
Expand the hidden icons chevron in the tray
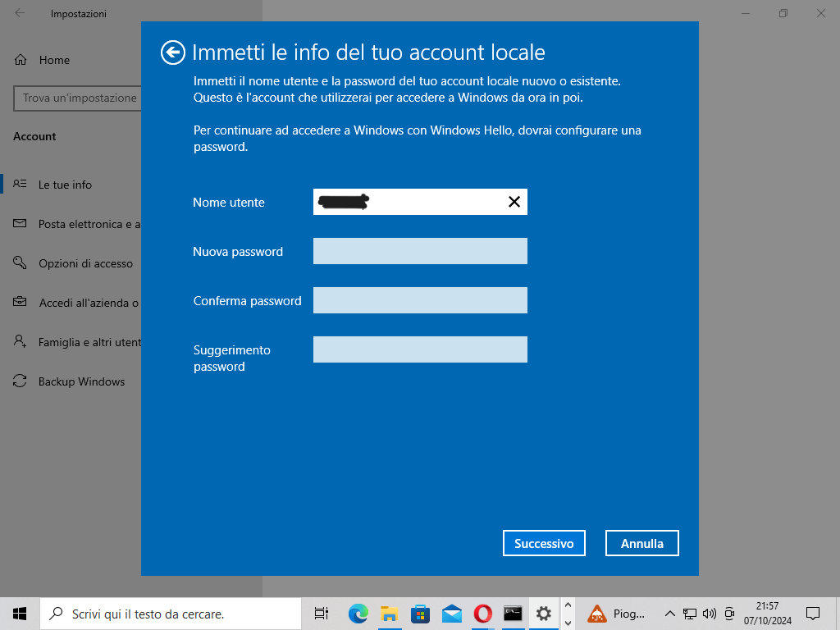669,614
